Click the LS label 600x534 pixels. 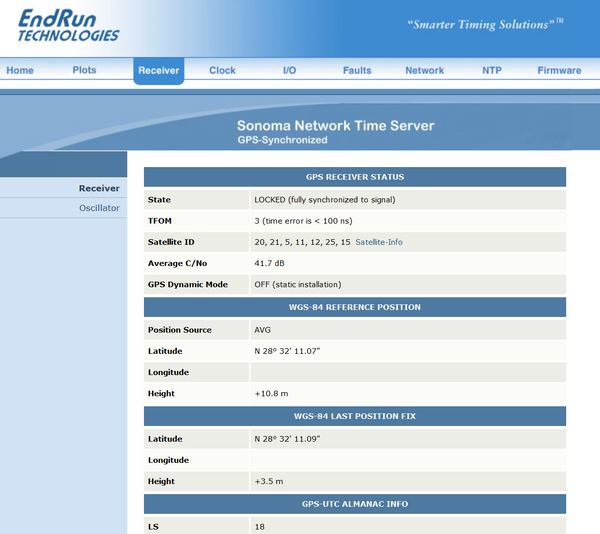[153, 527]
